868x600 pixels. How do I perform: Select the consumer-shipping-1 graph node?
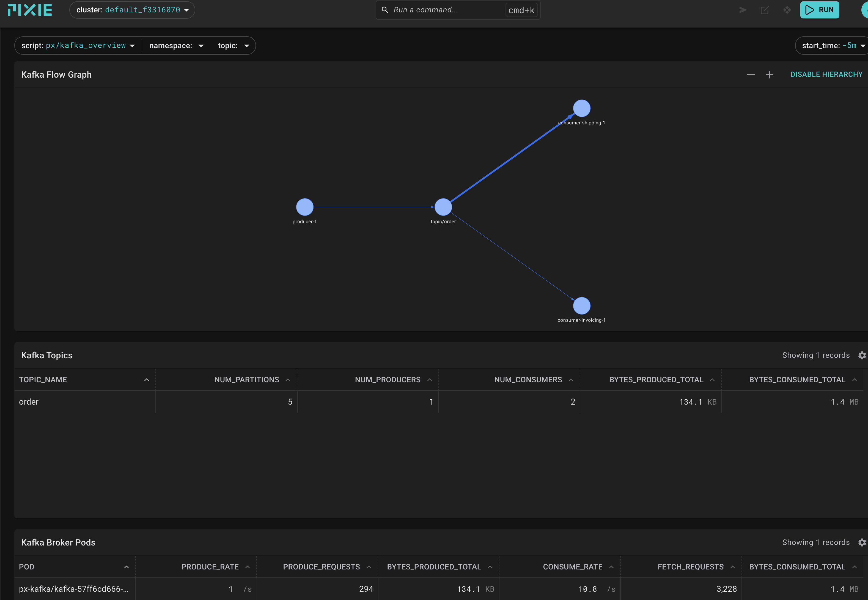(581, 108)
